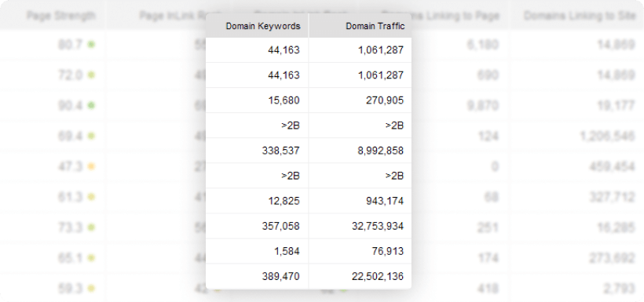Screen dimensions: 644x302
Task: Select the 32,753,934 Domain Traffic cell
Action: click(360, 226)
